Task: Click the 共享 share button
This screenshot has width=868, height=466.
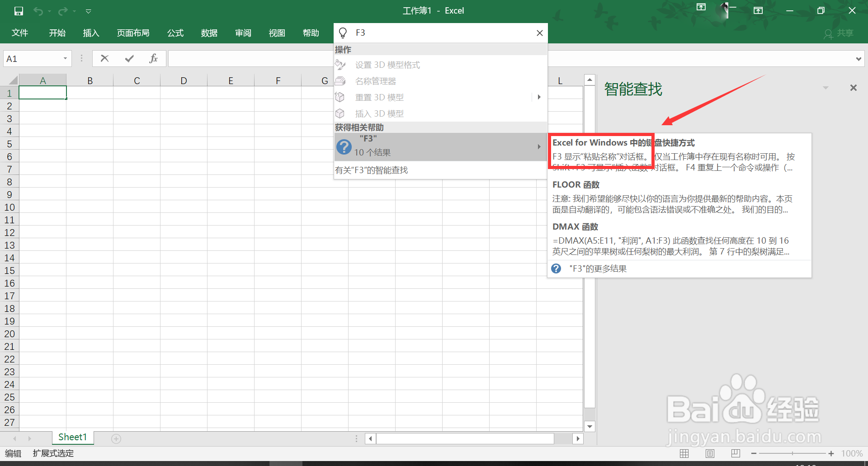Action: (839, 33)
